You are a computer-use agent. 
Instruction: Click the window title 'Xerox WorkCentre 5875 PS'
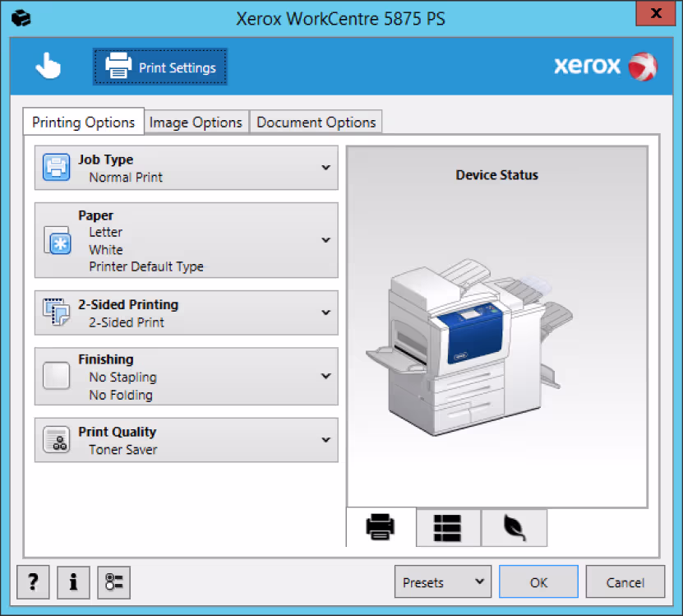(340, 19)
